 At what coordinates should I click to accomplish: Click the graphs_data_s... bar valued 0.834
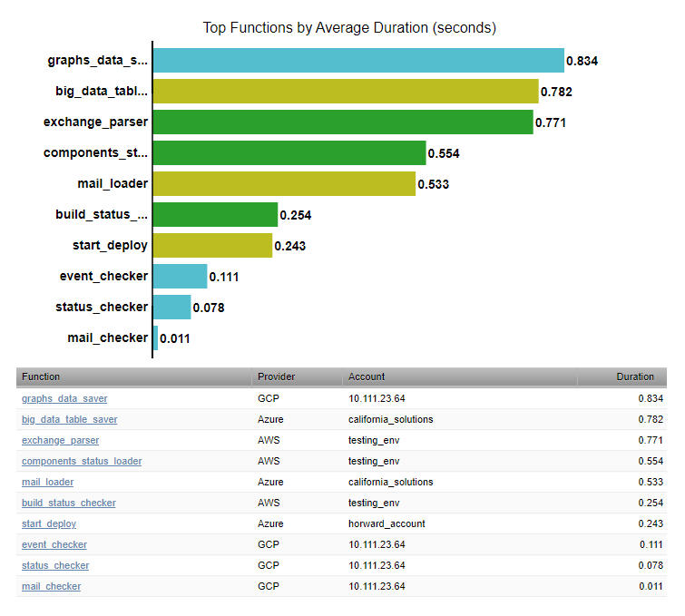tap(358, 60)
